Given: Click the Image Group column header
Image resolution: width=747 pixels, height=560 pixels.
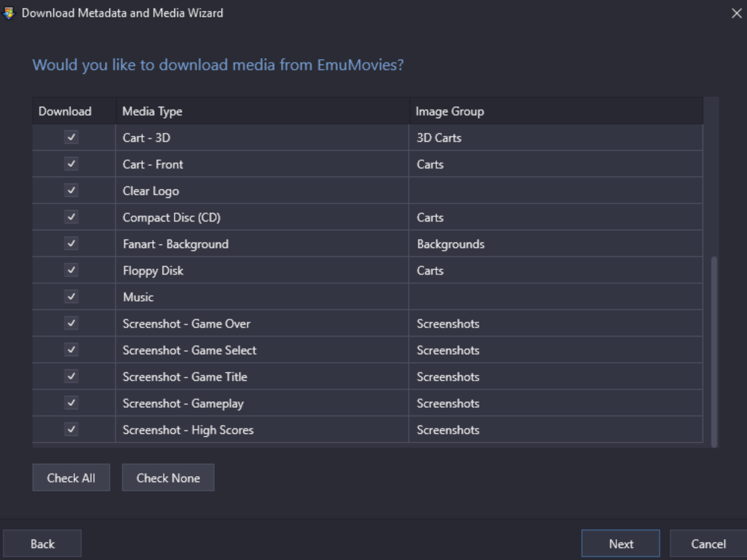Looking at the screenshot, I should pyautogui.click(x=556, y=111).
